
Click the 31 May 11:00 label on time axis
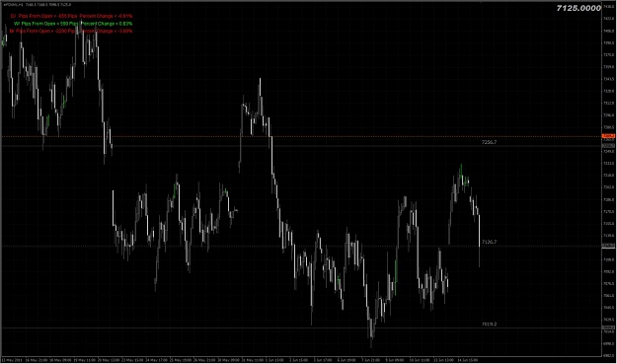(253, 360)
